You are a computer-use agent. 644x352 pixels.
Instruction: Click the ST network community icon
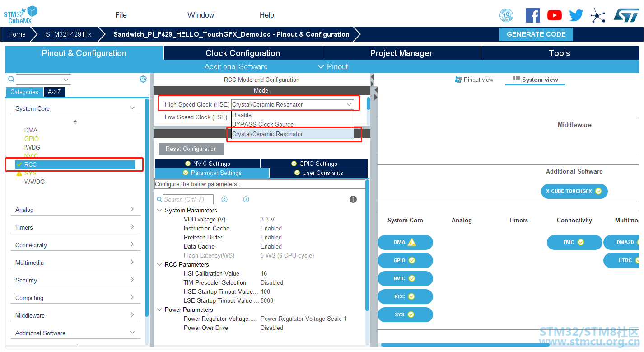[x=598, y=16]
